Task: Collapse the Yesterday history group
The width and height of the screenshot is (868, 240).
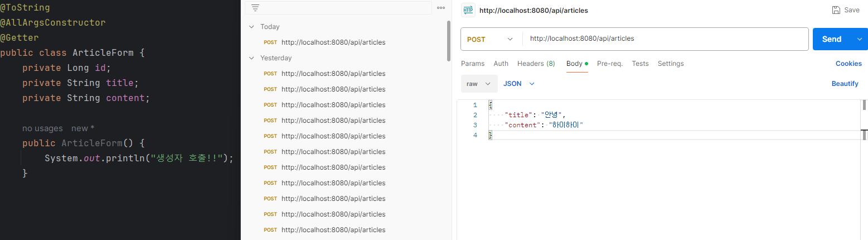Action: click(x=251, y=58)
